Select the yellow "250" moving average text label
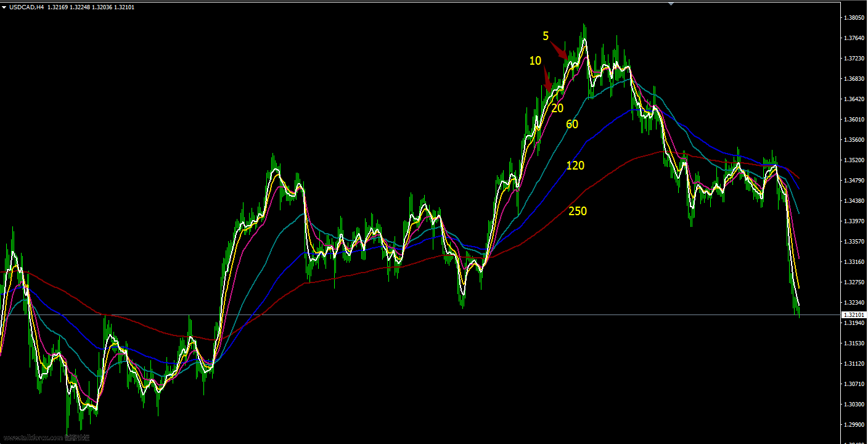The image size is (868, 444). click(x=578, y=212)
